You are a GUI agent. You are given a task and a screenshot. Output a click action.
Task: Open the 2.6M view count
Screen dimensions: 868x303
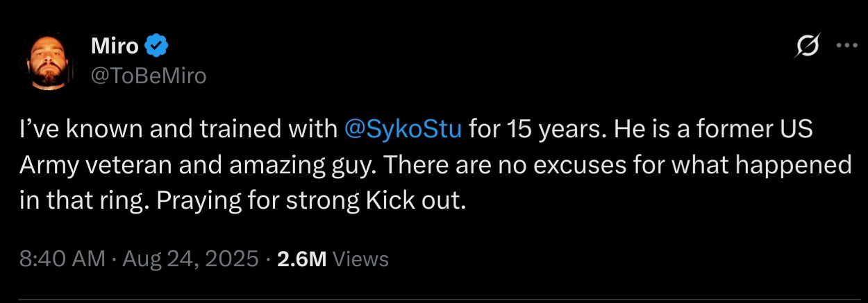click(301, 259)
